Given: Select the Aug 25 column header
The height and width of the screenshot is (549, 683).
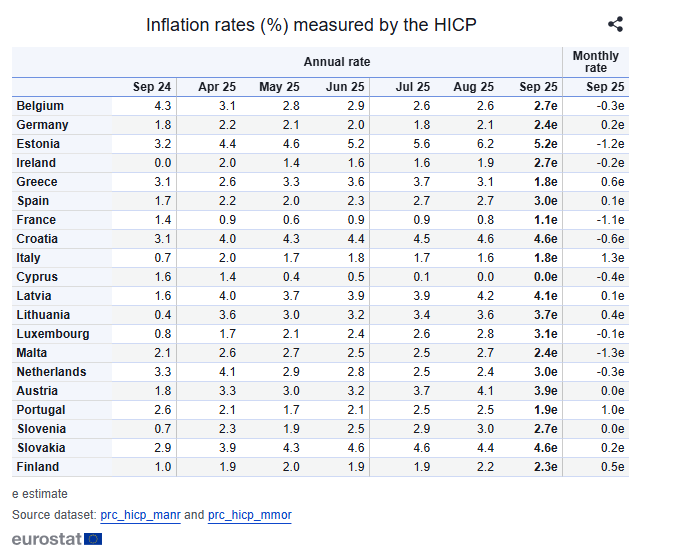Looking at the screenshot, I should point(474,87).
